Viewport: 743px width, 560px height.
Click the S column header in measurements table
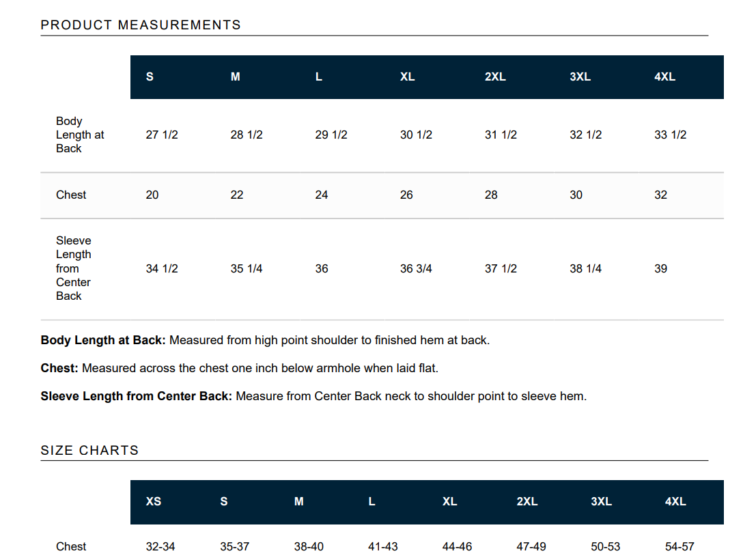pos(150,76)
